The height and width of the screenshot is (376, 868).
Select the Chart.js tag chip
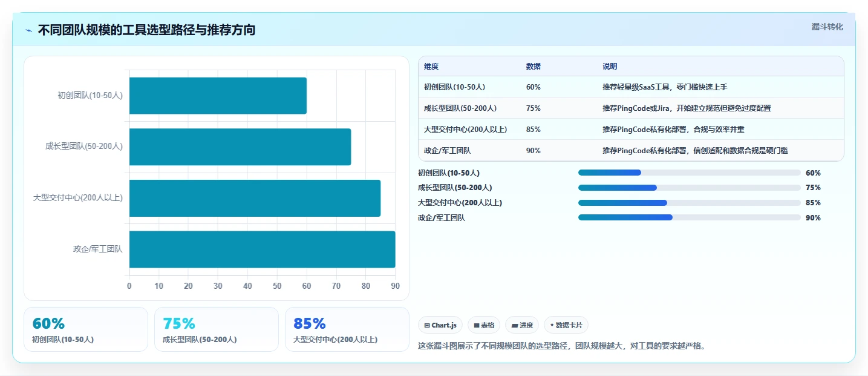[440, 325]
